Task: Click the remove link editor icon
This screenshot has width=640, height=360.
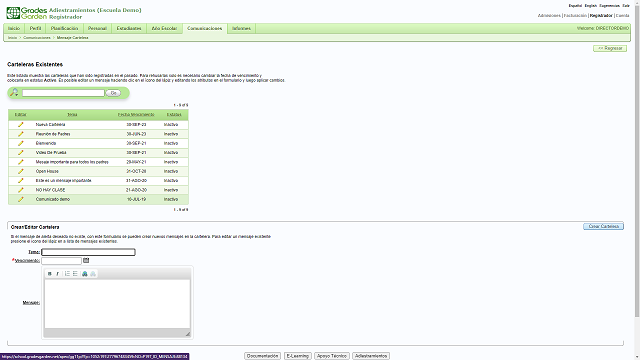Action: click(93, 274)
